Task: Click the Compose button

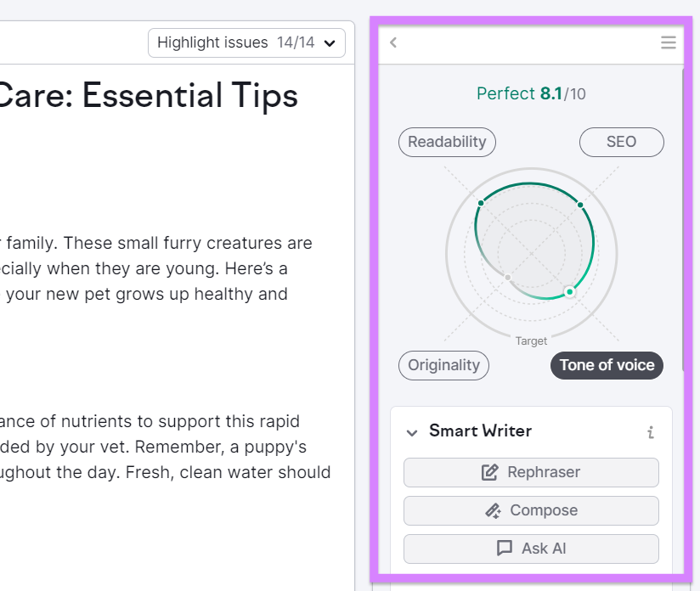Action: tap(531, 510)
